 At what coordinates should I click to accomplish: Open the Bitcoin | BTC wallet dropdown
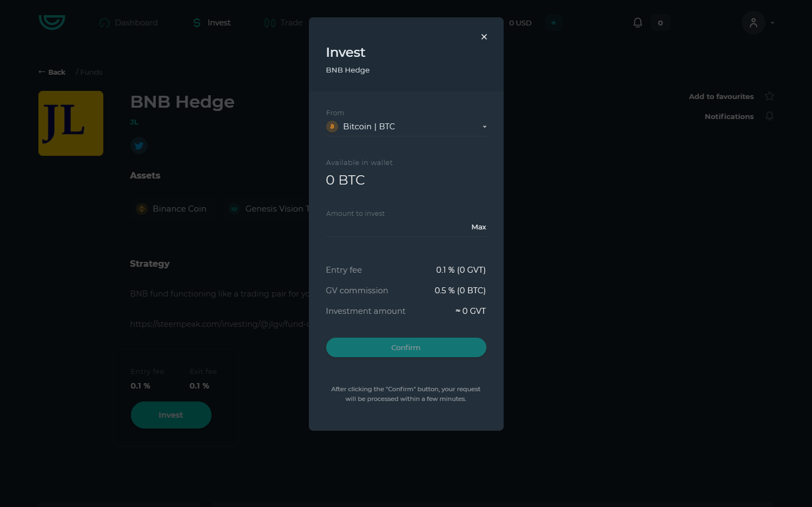(406, 127)
